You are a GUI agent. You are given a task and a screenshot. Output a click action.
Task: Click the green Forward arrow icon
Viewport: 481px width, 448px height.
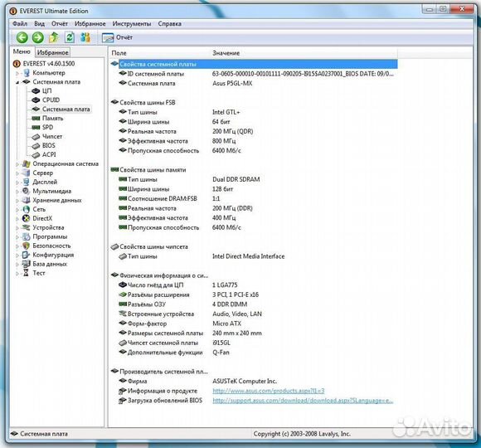(38, 37)
